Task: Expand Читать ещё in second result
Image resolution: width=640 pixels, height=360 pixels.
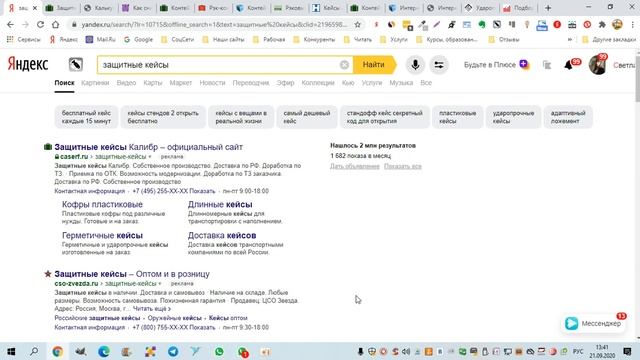Action: pyautogui.click(x=152, y=309)
